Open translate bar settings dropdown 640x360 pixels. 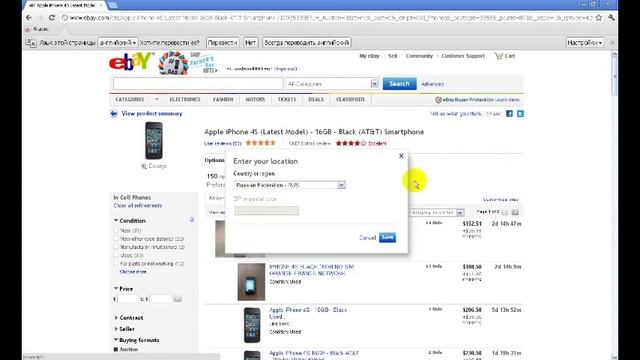pyautogui.click(x=585, y=42)
